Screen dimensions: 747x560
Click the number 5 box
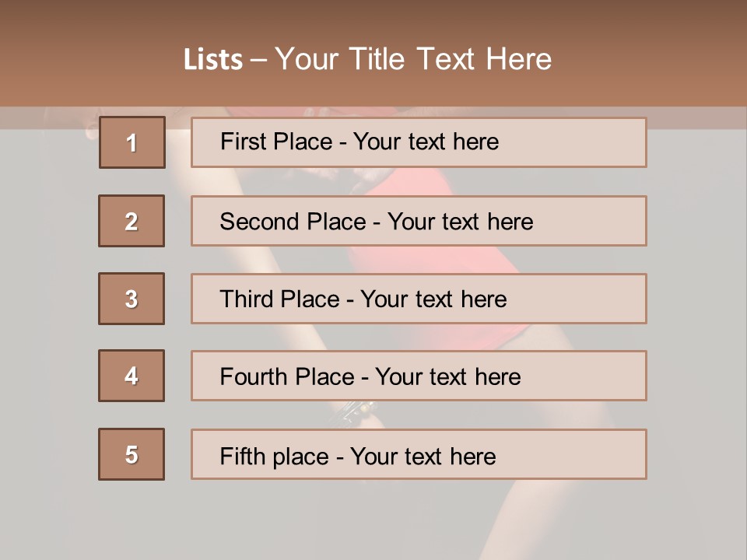coord(132,454)
